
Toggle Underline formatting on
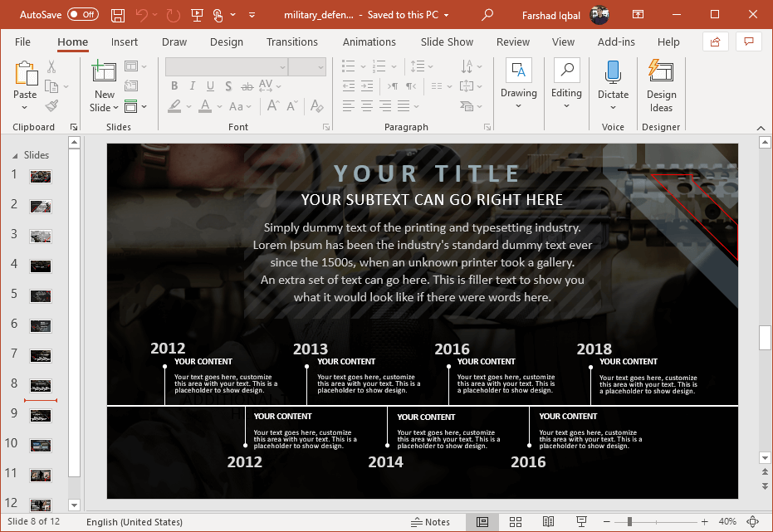pos(210,85)
